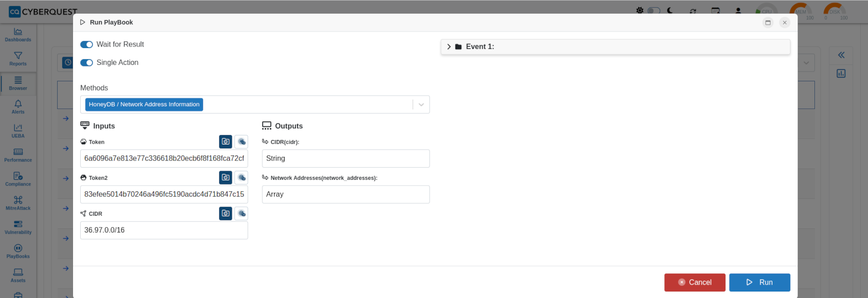Click the cloud icon beside the Token field
This screenshot has height=298, width=868.
pos(242,142)
